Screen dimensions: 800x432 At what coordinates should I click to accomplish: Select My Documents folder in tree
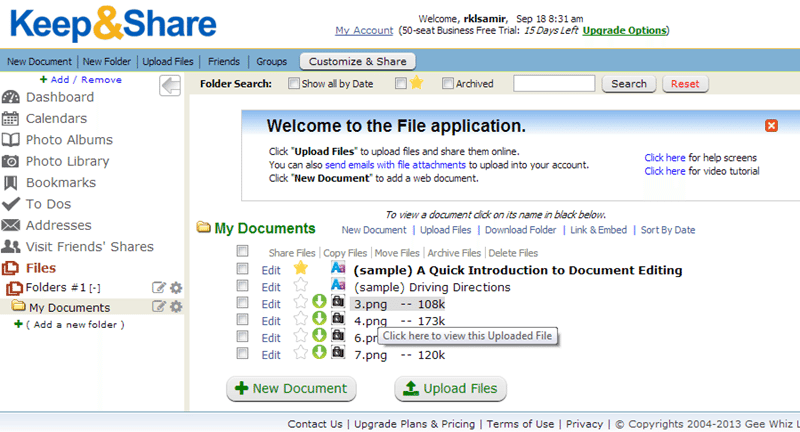pyautogui.click(x=69, y=308)
